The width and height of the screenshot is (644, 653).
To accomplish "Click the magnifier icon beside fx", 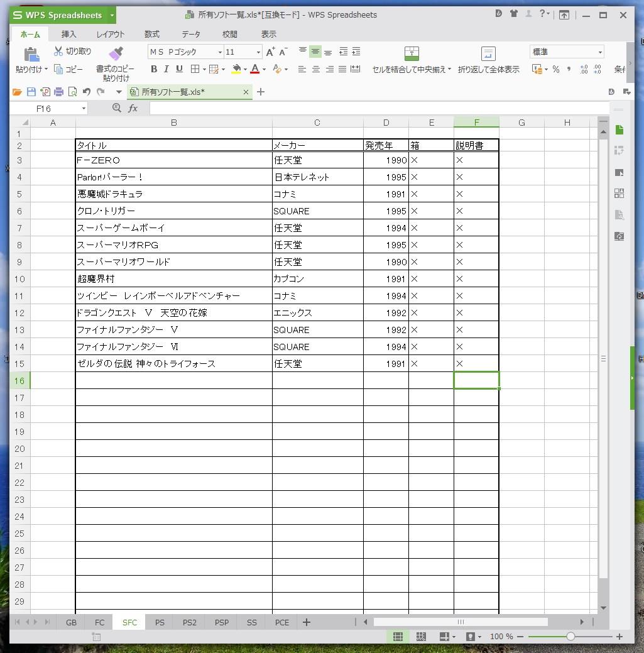I will (x=117, y=108).
